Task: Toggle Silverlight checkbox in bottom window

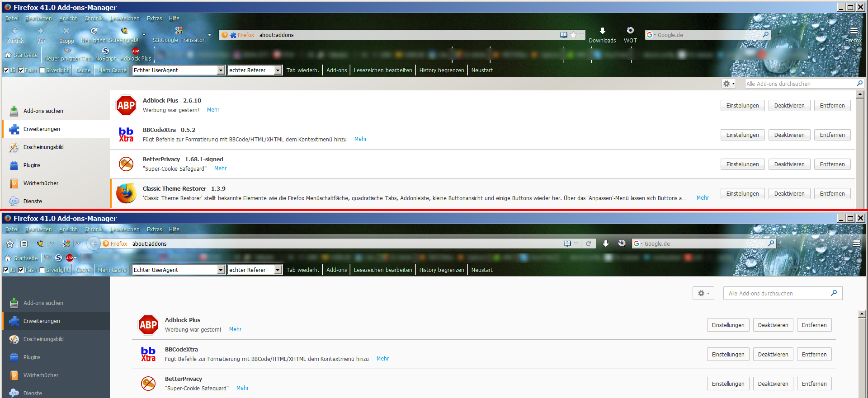Action: click(42, 270)
